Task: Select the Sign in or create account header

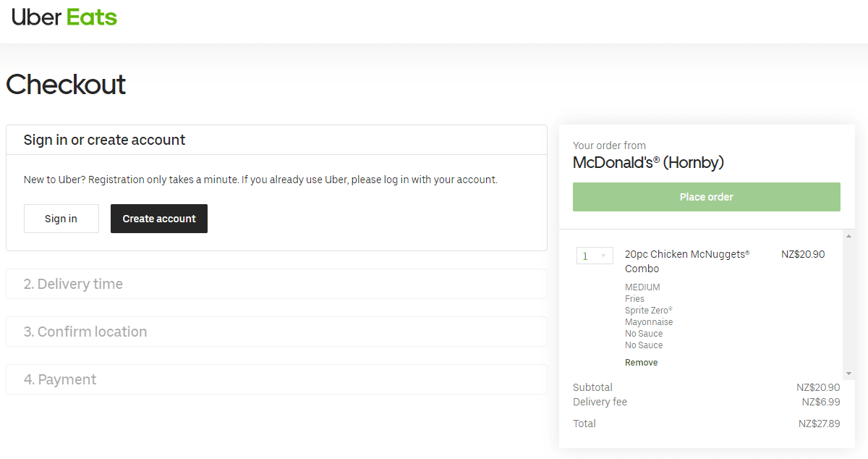Action: tap(105, 140)
